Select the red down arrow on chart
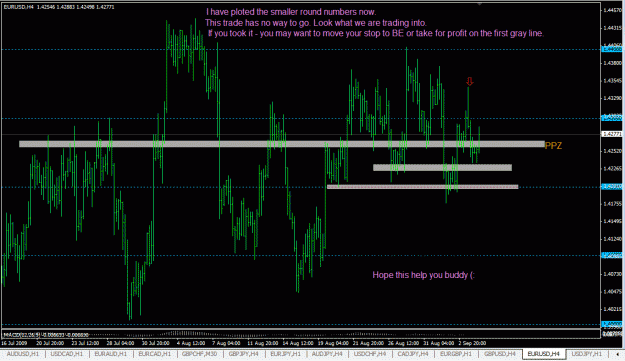 [470, 81]
